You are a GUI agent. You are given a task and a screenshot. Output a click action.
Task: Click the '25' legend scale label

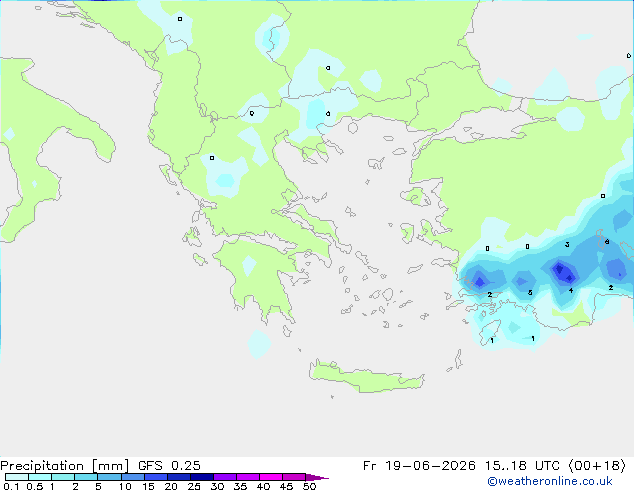(x=194, y=486)
